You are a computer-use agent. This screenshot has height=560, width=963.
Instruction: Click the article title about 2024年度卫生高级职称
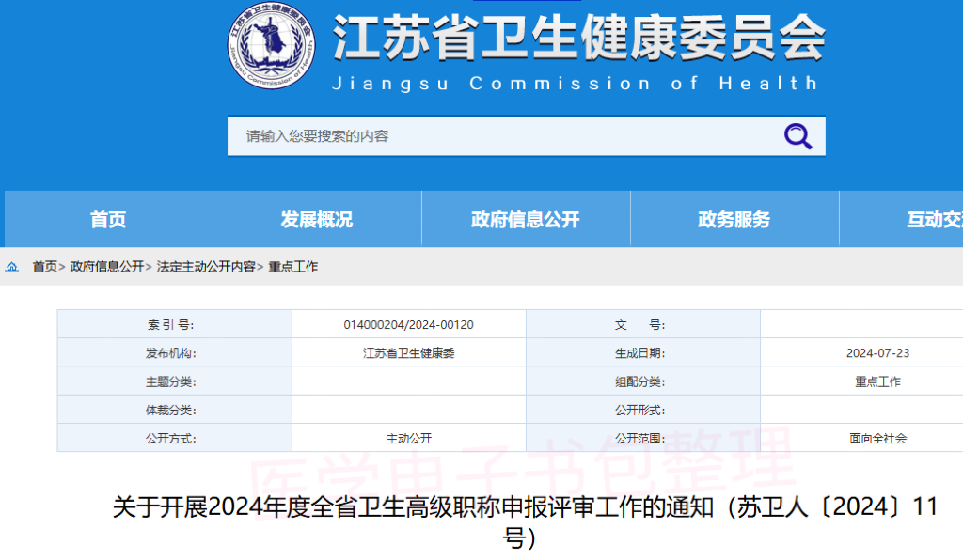525,522
